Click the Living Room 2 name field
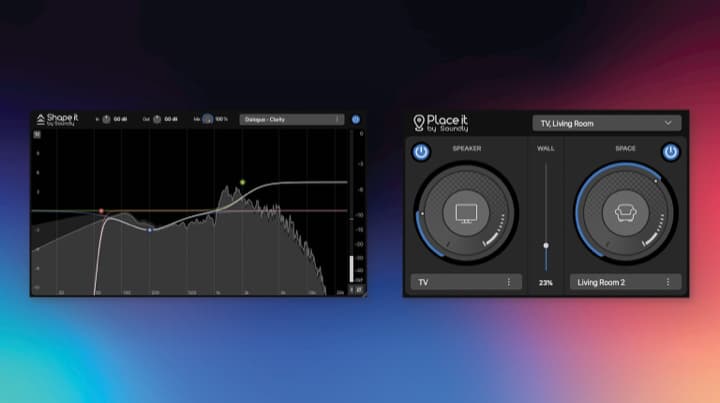Screen dimensions: 720x403 point(625,282)
